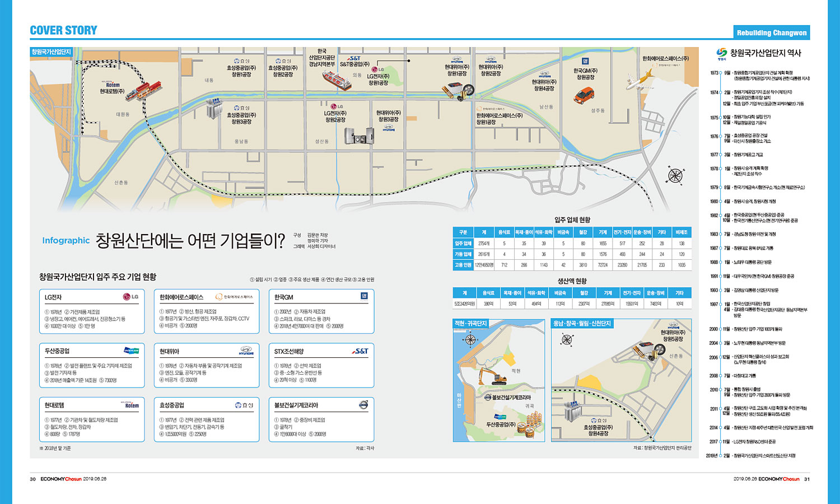Click the cargo ship illustration near S&T중공업
This screenshot has height=504, width=840.
pos(337,81)
